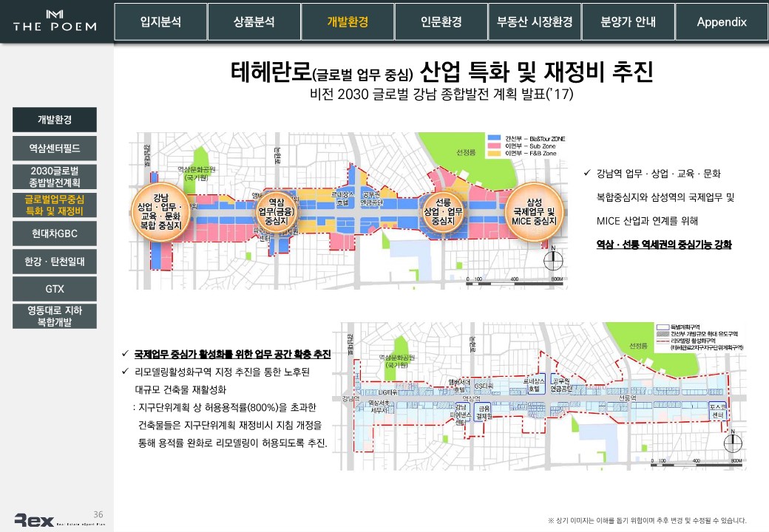769x532 pixels.
Task: Go to 현대차GBC sidebar section
Action: click(x=54, y=233)
